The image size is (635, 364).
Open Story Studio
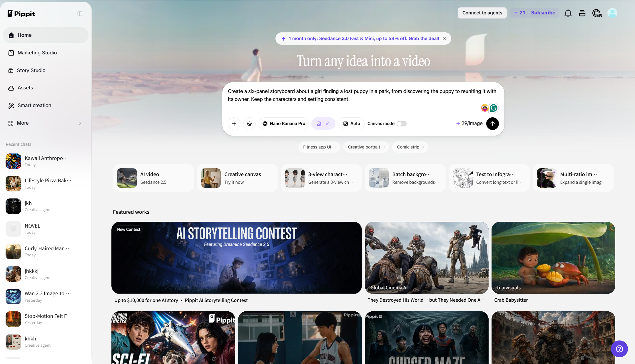coord(46,70)
